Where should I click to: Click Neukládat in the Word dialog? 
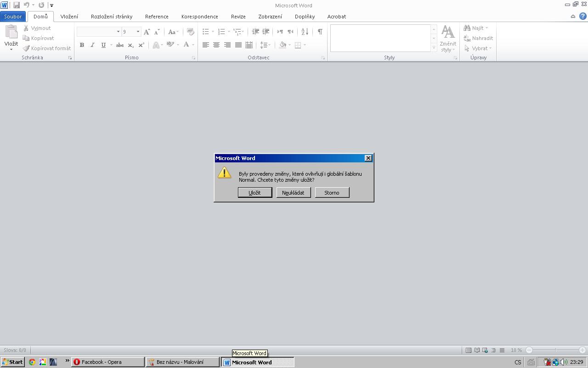pos(293,193)
